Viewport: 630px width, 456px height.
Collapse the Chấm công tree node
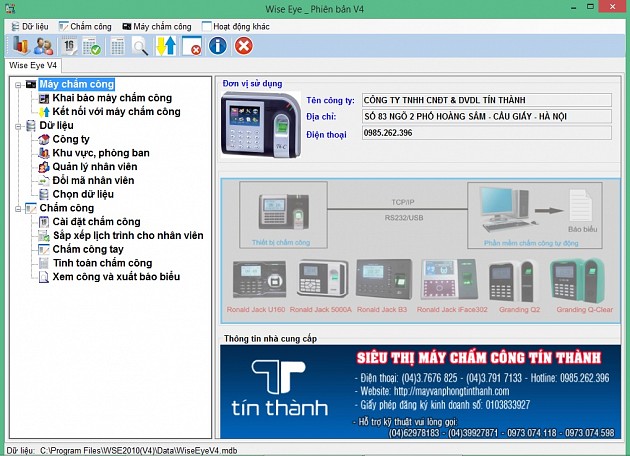tap(18, 209)
